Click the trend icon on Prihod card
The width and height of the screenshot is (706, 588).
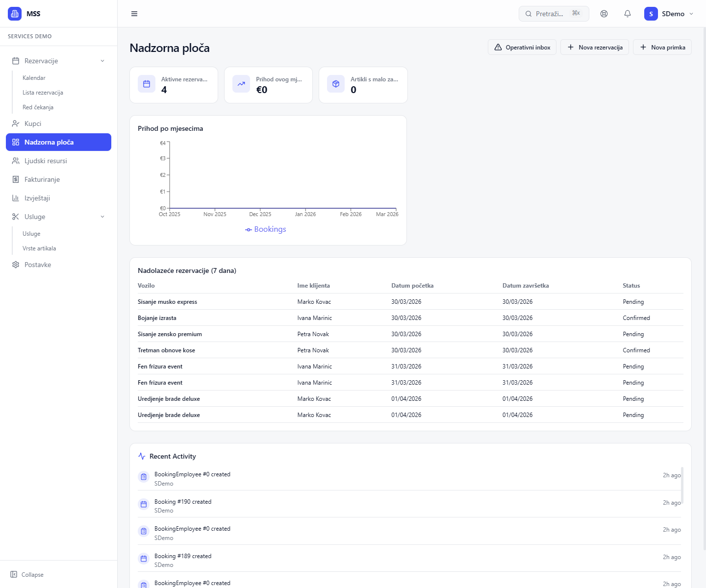click(241, 84)
